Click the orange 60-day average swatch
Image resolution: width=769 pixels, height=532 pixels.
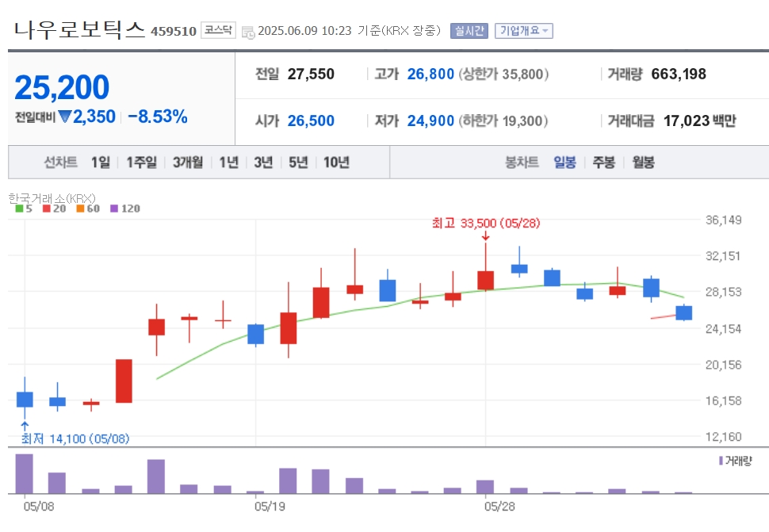pyautogui.click(x=80, y=209)
